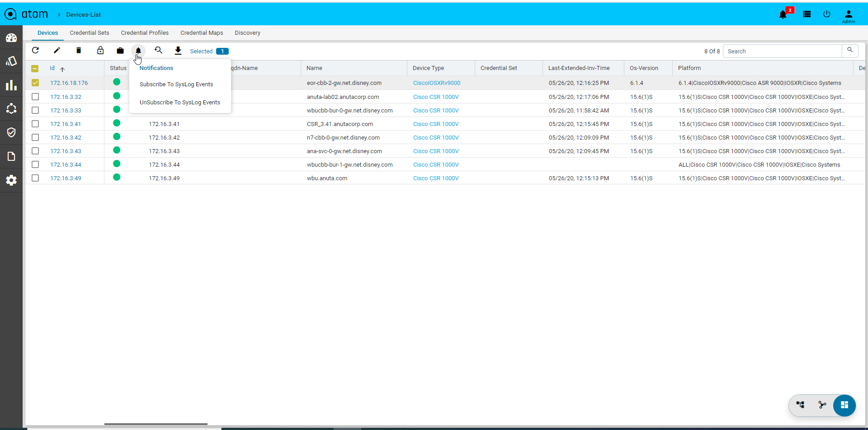The width and height of the screenshot is (868, 430).
Task: Open device 172.16.3.49 link
Action: click(x=66, y=178)
